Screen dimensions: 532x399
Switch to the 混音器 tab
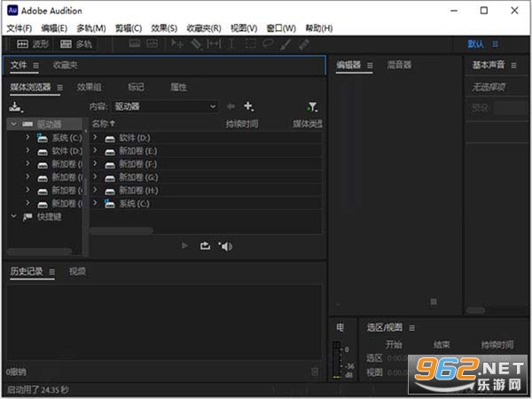399,65
